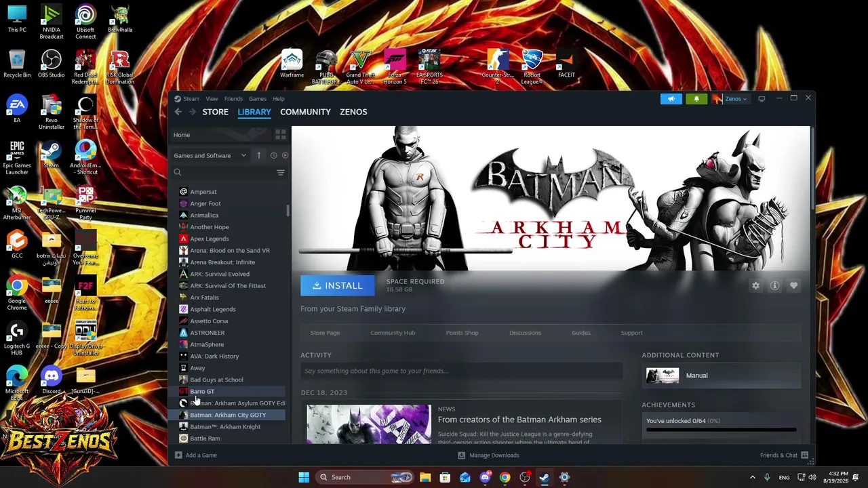Open the OBS Studio desktop icon
Screen dimensions: 868x488
[52, 64]
